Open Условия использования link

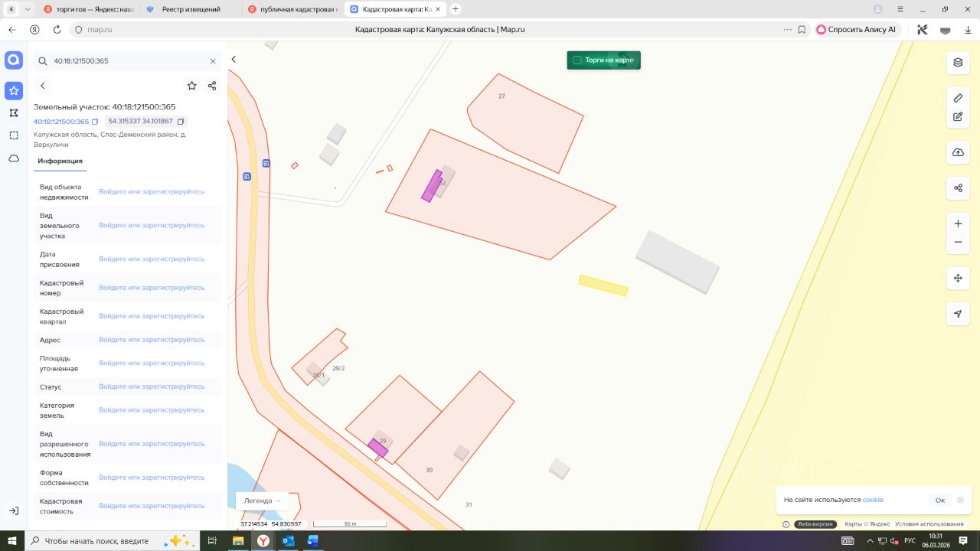929,524
